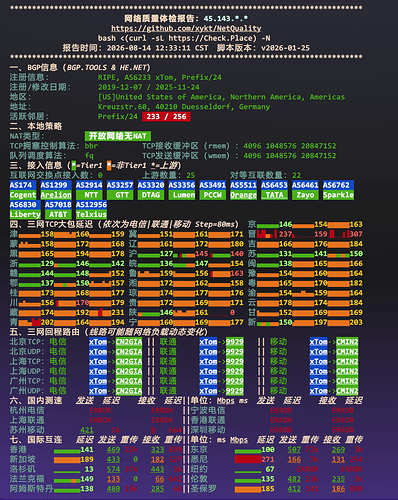Viewport: 398px width, 500px height.
Task: Click the bash curl Check.Place command line
Action: click(184, 38)
